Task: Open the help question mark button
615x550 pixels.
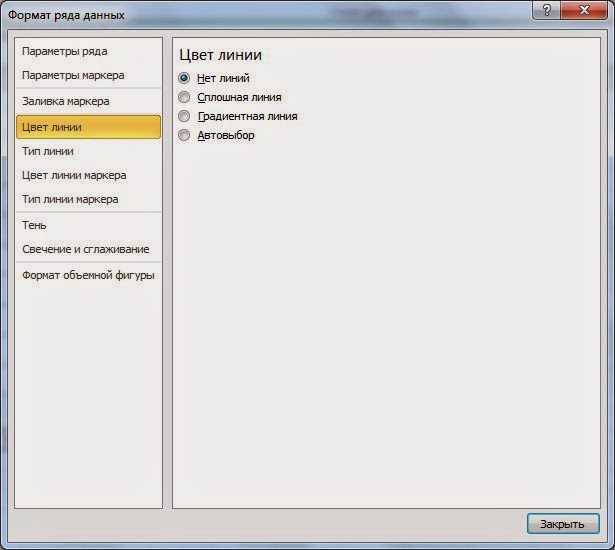Action: pos(546,10)
